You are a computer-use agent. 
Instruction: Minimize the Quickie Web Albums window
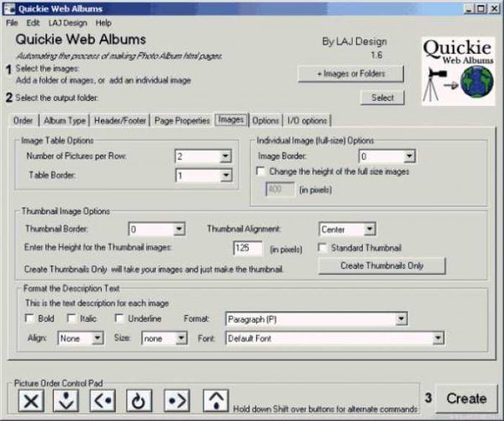point(470,9)
